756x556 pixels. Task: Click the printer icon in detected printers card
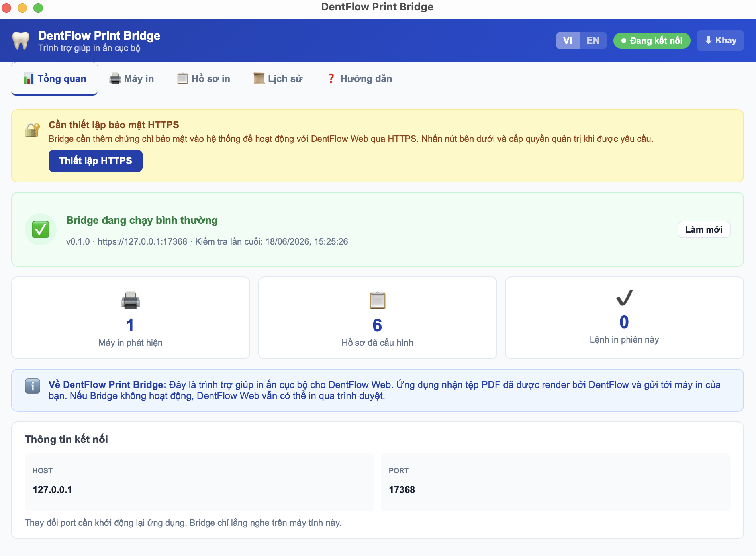click(x=130, y=301)
